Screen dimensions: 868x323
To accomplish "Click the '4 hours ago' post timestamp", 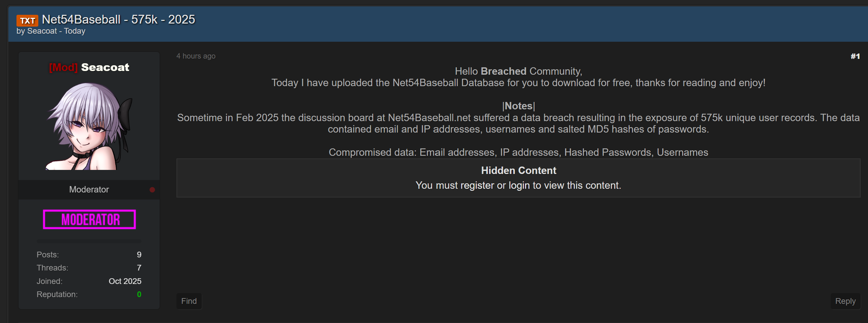I will pyautogui.click(x=196, y=56).
